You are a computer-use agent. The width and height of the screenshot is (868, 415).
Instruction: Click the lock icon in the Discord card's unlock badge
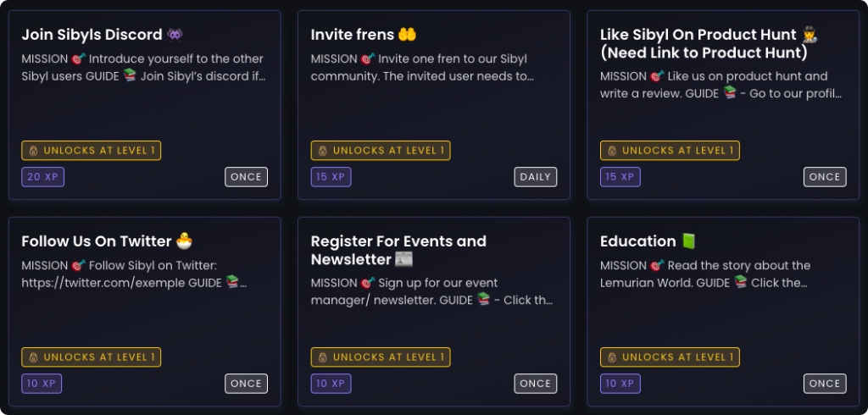tap(33, 151)
